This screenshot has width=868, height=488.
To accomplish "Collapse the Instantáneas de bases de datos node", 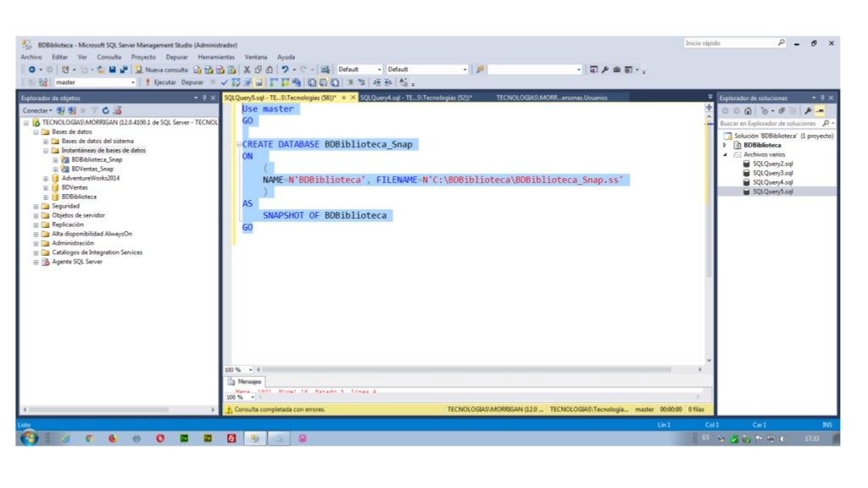I will coord(46,151).
